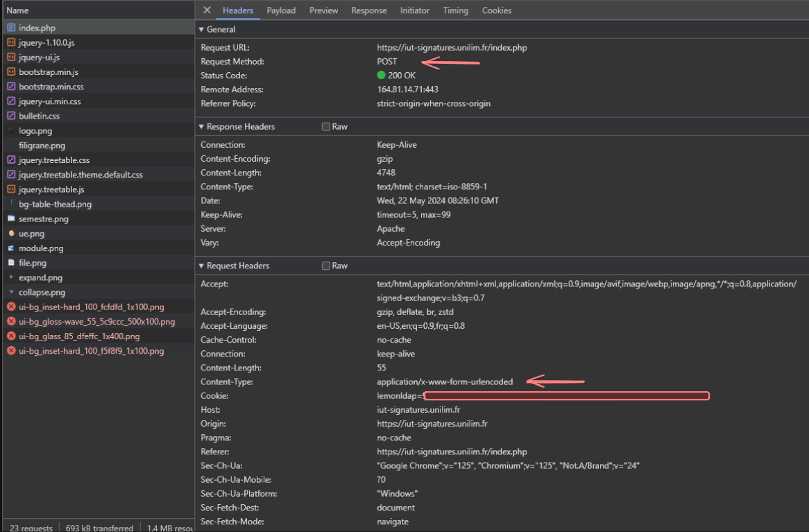The width and height of the screenshot is (809, 532).
Task: Collapse the General section
Action: [202, 30]
